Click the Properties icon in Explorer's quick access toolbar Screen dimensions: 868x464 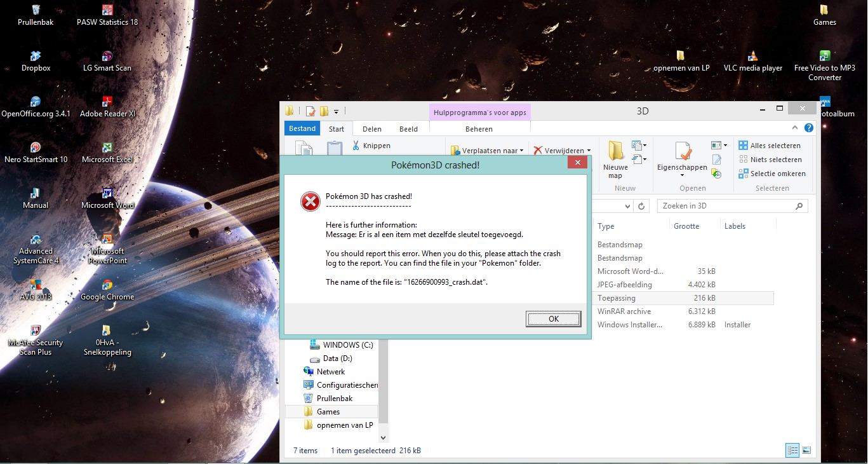point(310,111)
